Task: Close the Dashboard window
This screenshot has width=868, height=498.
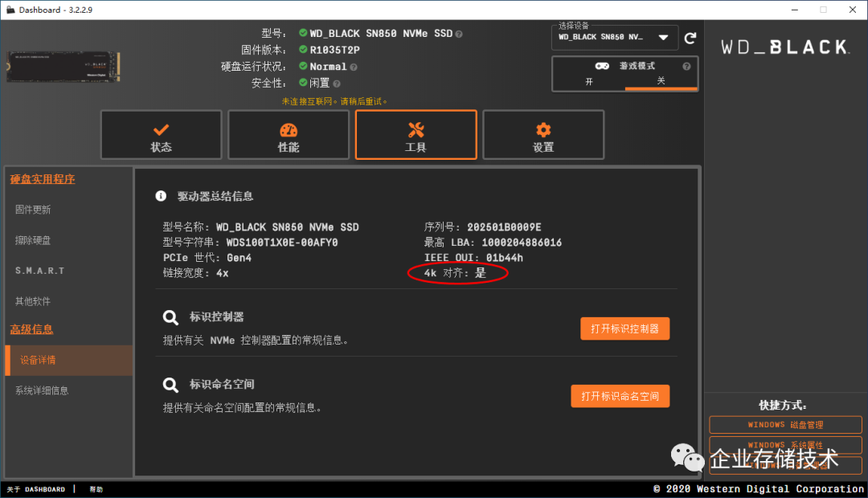Action: (853, 10)
